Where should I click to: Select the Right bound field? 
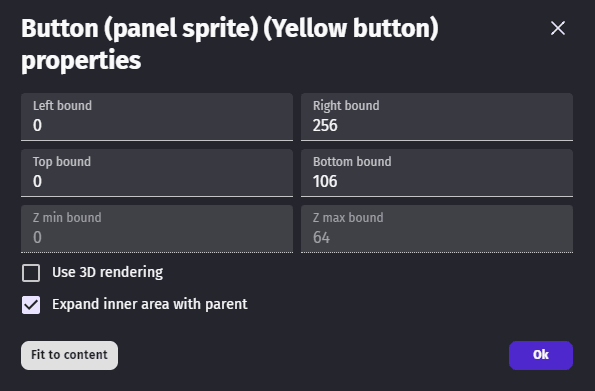(437, 117)
